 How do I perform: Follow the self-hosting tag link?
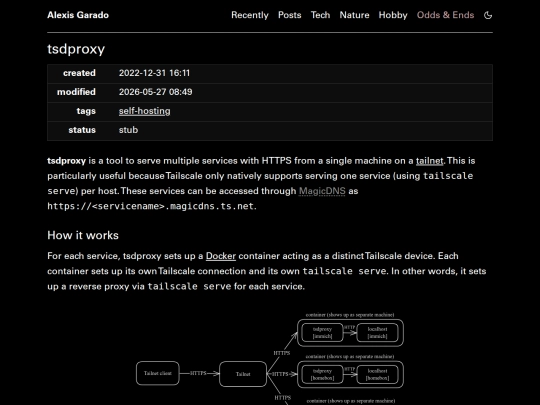pos(145,111)
